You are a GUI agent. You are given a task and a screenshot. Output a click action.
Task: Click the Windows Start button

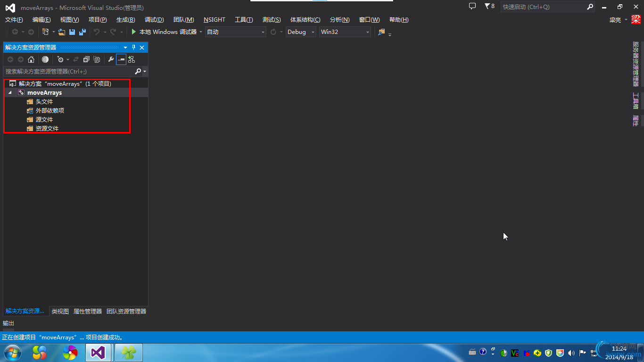(x=12, y=353)
